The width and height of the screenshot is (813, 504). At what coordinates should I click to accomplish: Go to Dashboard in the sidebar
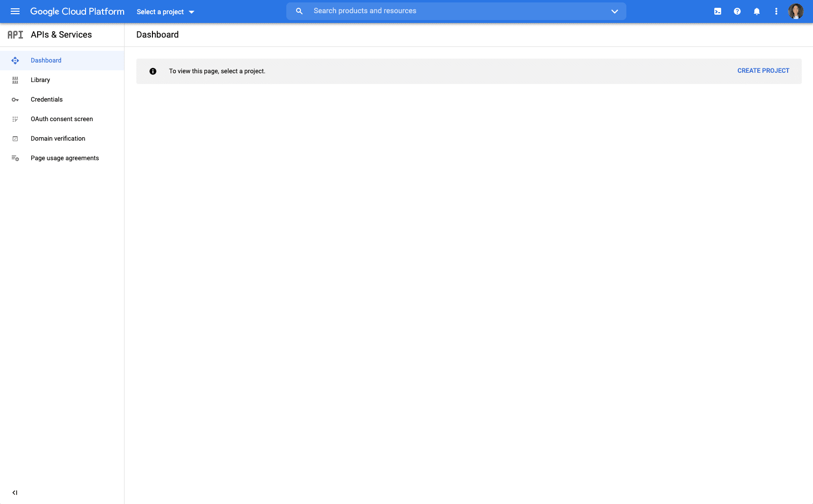[x=46, y=61]
